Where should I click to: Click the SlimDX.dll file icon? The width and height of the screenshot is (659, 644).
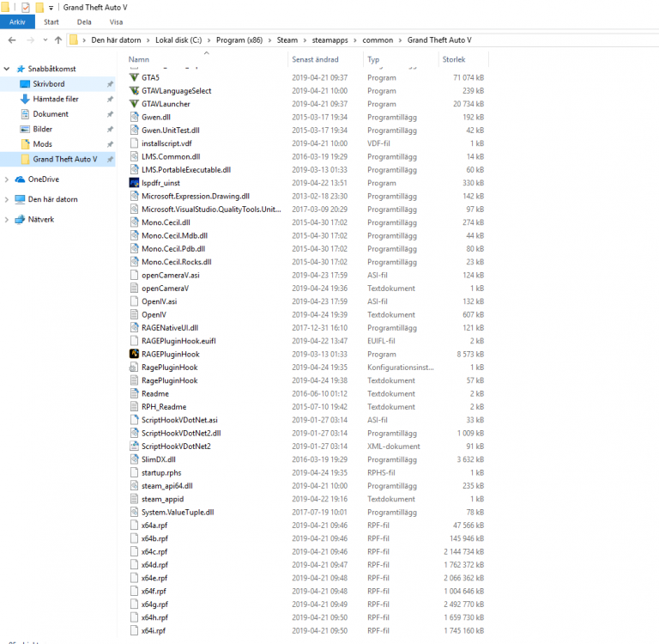point(134,459)
